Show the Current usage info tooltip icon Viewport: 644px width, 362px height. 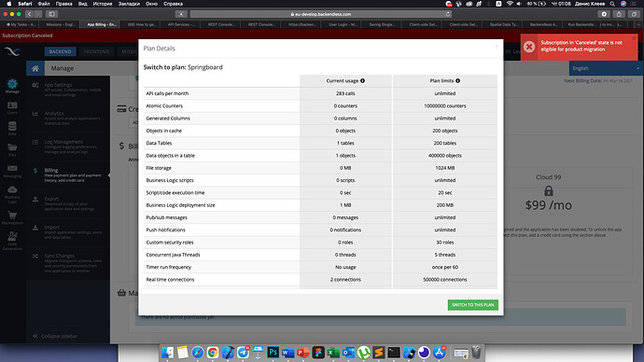point(363,81)
